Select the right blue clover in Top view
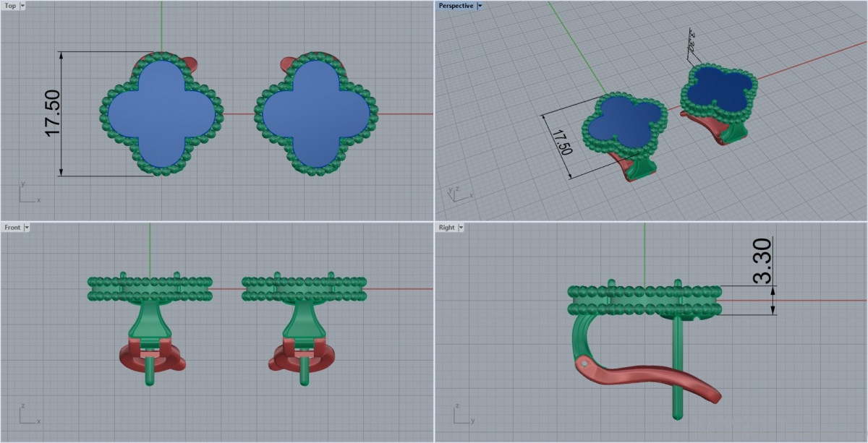The image size is (868, 443). [316, 113]
